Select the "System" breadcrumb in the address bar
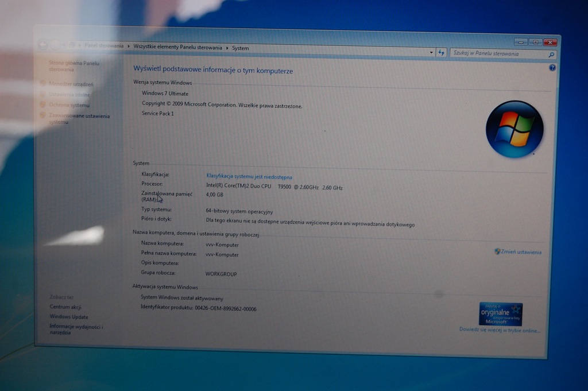This screenshot has width=588, height=391. [241, 48]
